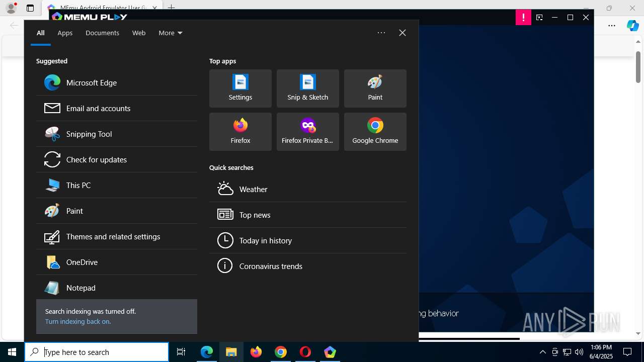The height and width of the screenshot is (362, 644).
Task: Click scroll down arrow in Edge page
Action: coord(638,333)
